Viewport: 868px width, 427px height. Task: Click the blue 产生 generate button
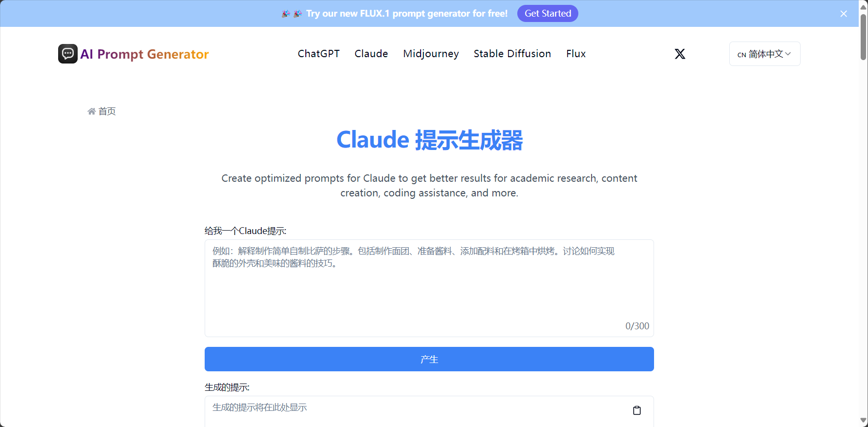[x=429, y=359]
